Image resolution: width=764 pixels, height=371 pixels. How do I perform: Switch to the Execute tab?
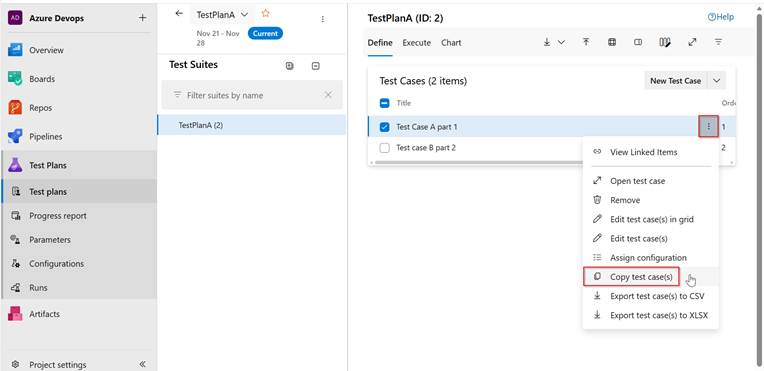[417, 43]
